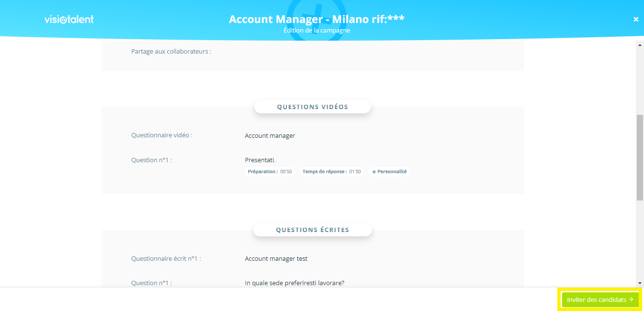Click the video question text Presentati.
The height and width of the screenshot is (311, 644).
pyautogui.click(x=260, y=160)
